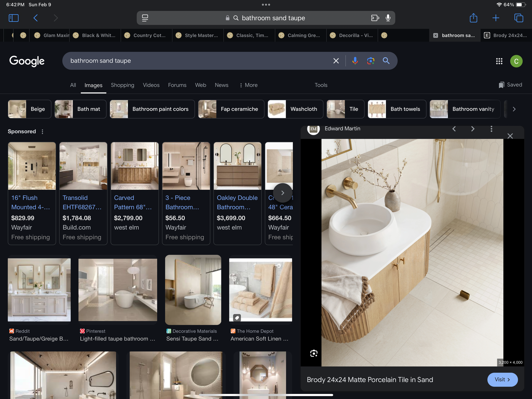Viewport: 532px width, 399px height.
Task: Open Transolid EHTF68267 Build.com listing
Action: [83, 193]
